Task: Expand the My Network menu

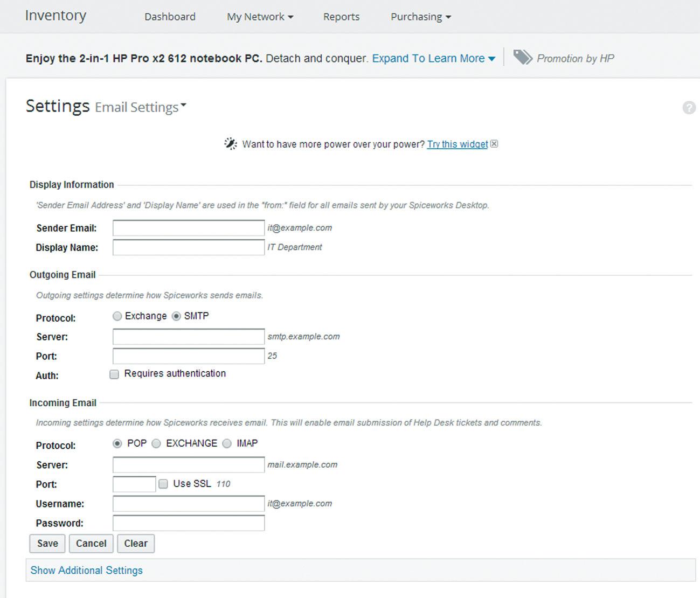Action: pos(260,17)
